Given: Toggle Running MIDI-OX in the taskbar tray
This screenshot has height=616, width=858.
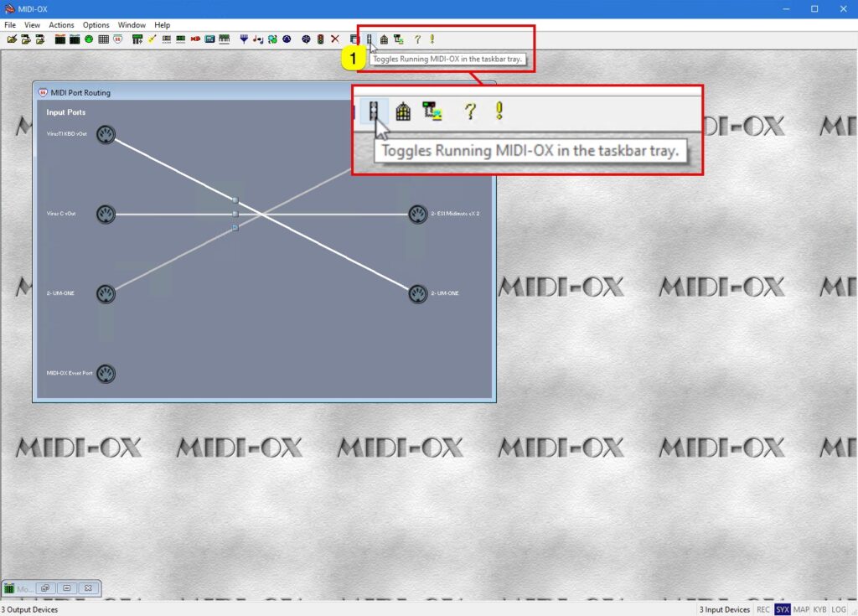Looking at the screenshot, I should (x=371, y=39).
